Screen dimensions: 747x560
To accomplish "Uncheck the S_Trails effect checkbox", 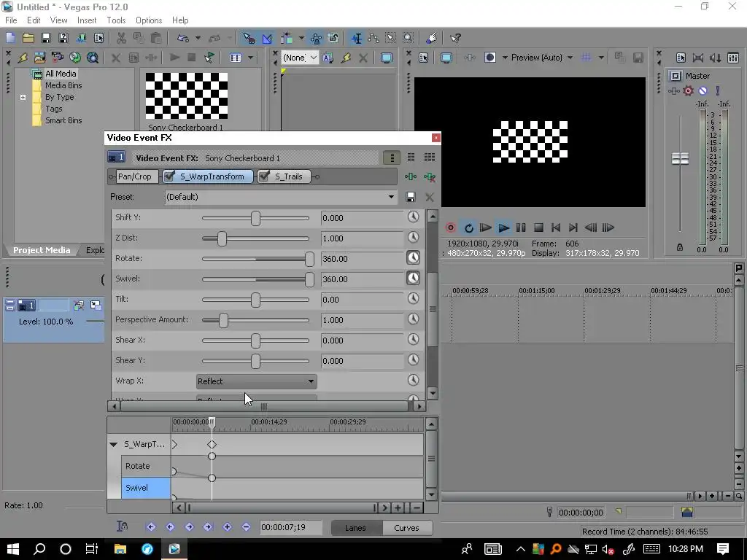I will (x=264, y=176).
